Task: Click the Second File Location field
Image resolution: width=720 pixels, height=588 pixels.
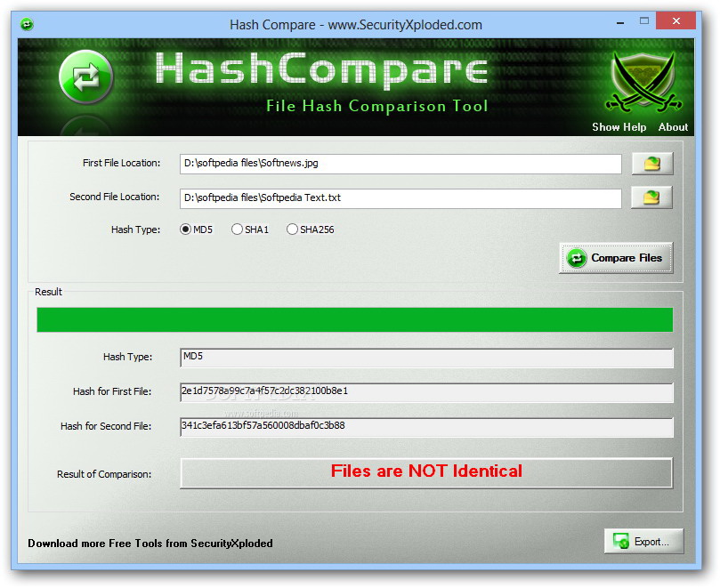Action: click(x=400, y=197)
